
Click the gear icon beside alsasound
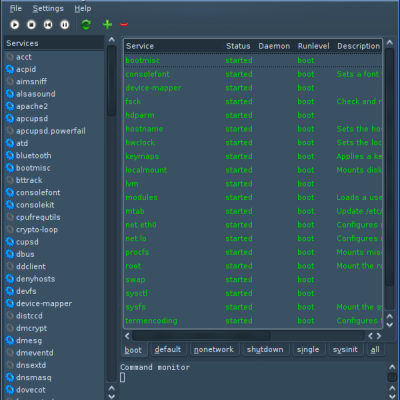[x=10, y=94]
